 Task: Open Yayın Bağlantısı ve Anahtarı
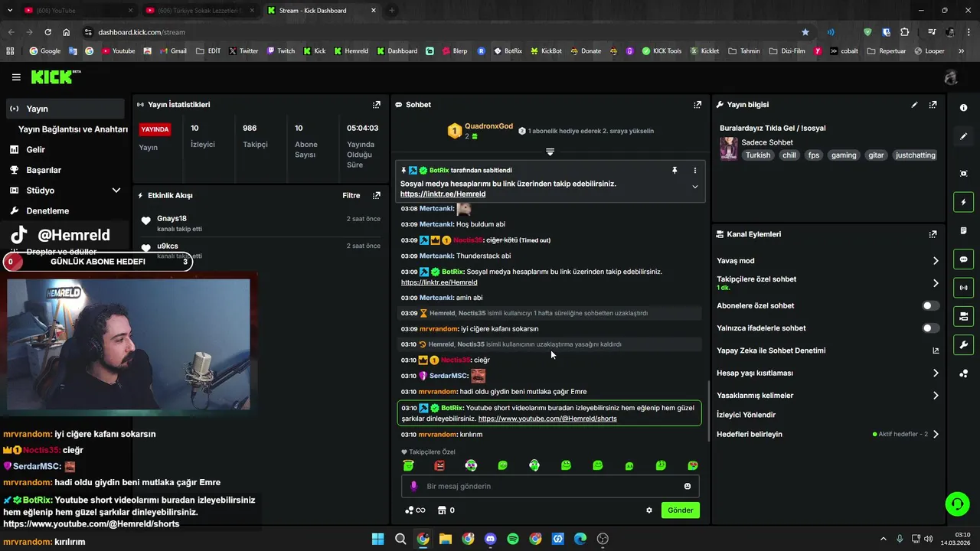point(73,129)
